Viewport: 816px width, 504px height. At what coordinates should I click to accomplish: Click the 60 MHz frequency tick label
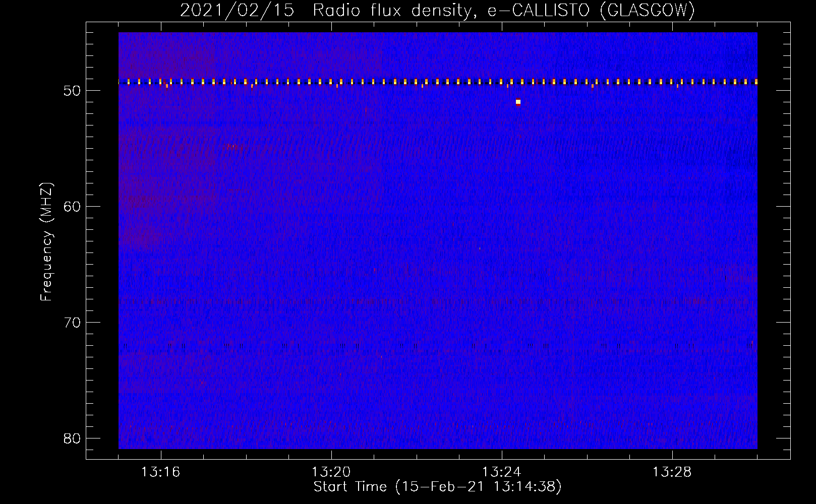pos(72,207)
